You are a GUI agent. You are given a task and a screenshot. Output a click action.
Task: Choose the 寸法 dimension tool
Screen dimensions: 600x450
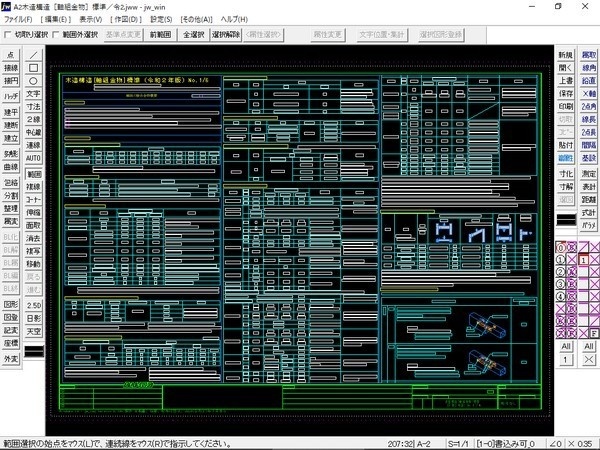coord(33,107)
